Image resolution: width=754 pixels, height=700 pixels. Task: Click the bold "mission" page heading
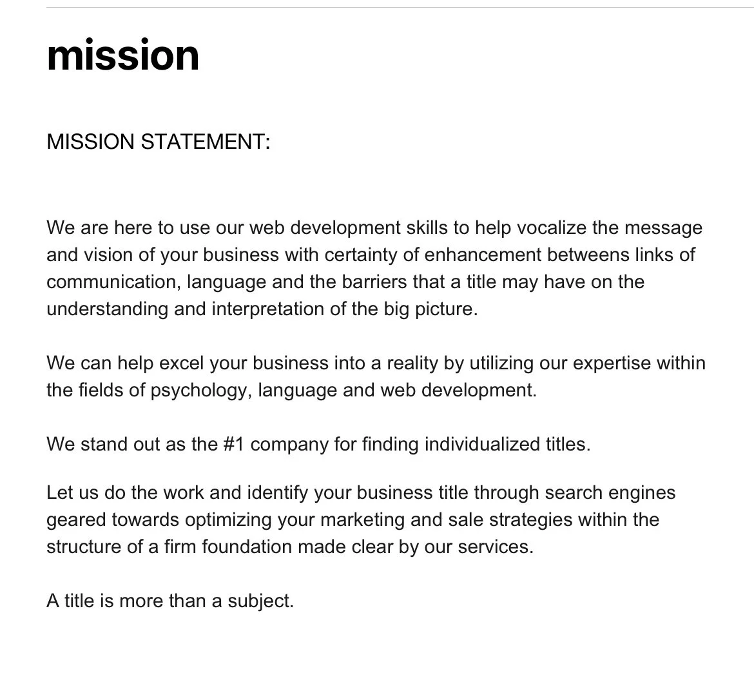(122, 56)
